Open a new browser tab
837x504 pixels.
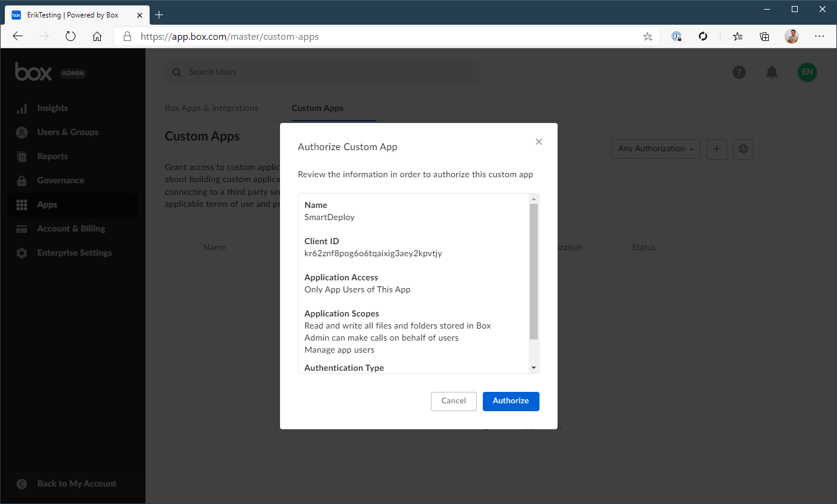tap(159, 14)
